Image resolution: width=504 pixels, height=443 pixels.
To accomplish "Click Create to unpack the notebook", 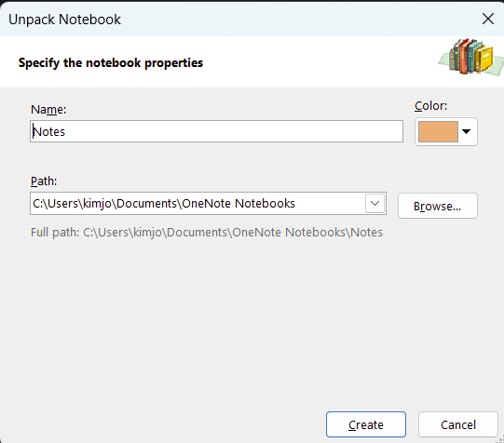I will tap(366, 424).
